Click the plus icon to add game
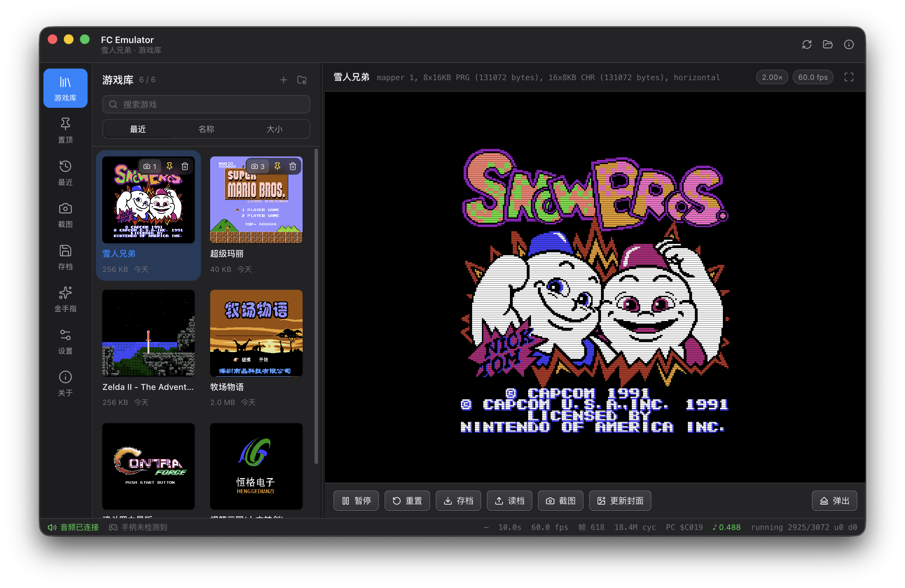Screen dimensions: 905x588 283,80
